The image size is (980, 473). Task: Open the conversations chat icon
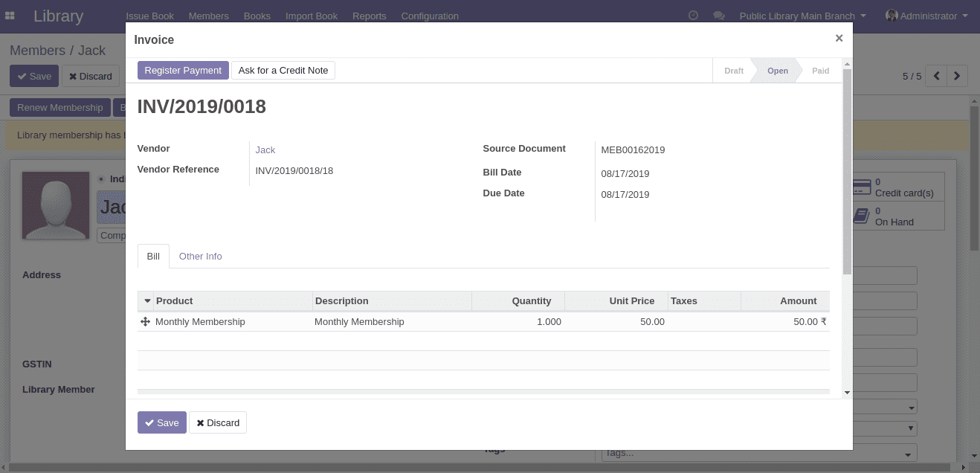[x=718, y=16]
